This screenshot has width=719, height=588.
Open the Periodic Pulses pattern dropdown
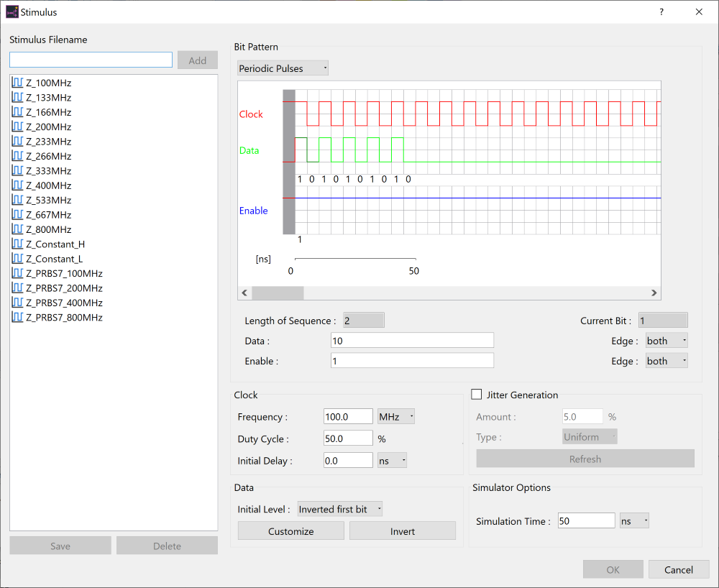pyautogui.click(x=283, y=68)
